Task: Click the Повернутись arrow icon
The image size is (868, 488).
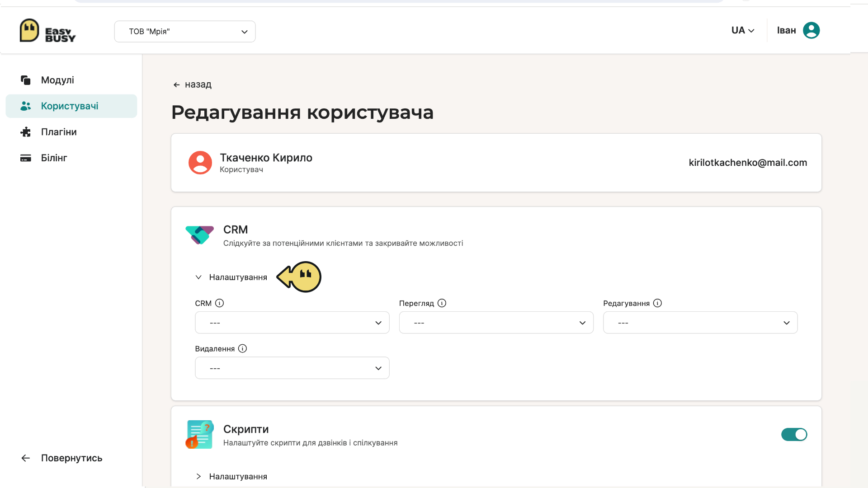Action: 26,458
